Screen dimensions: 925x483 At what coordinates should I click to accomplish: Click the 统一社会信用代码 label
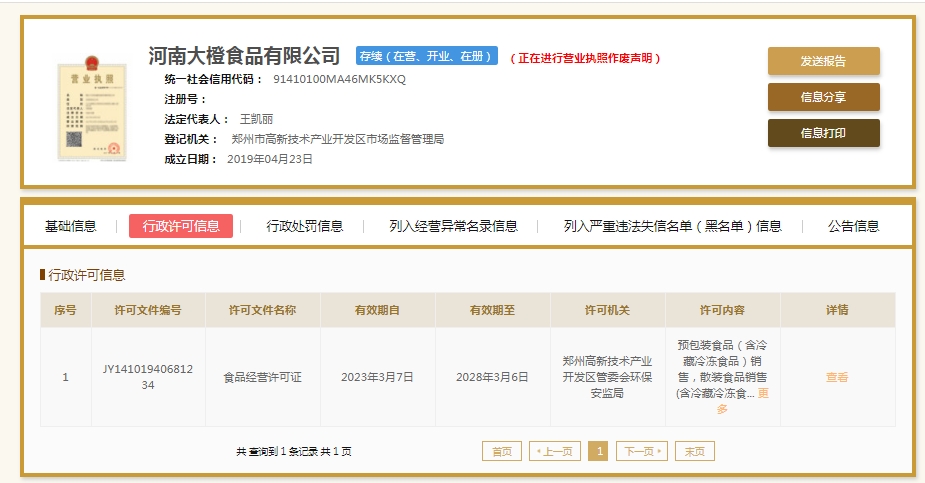pyautogui.click(x=214, y=79)
